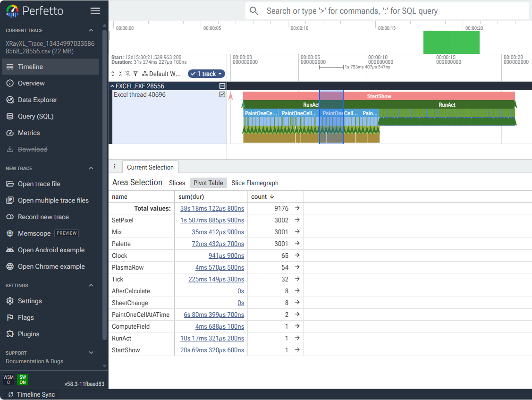Expand the Support section chevron
Screen dimensions: 532x400
tap(91, 352)
